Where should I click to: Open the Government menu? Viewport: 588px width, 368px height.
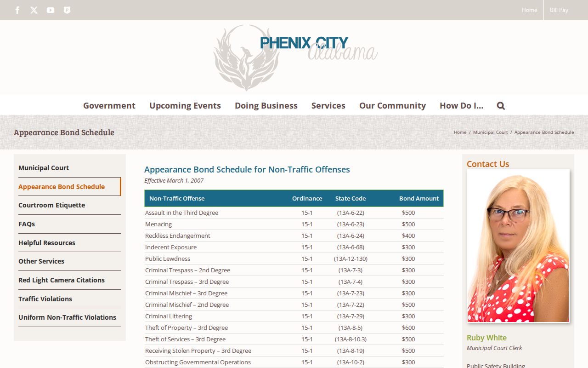tap(109, 105)
